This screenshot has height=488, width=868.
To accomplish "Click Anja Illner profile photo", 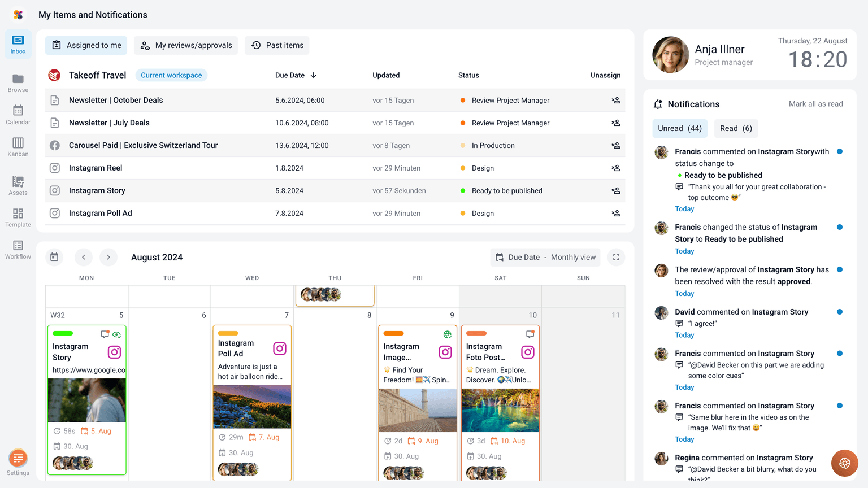I will coord(670,55).
